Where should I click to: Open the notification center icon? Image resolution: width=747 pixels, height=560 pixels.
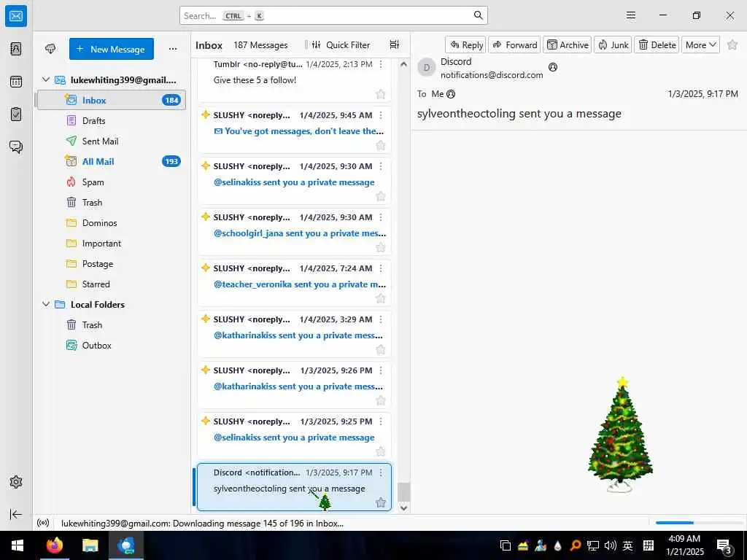pos(724,545)
